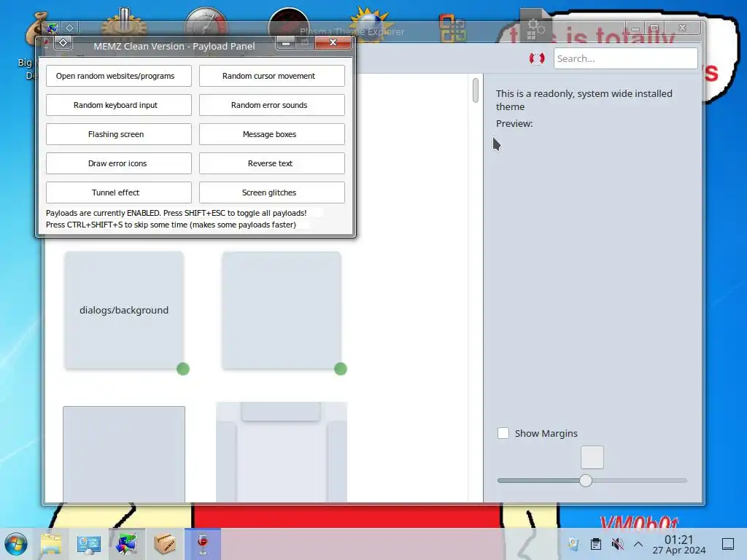
Task: Maximize the Plasma Theme Explorer window
Action: pyautogui.click(x=654, y=28)
